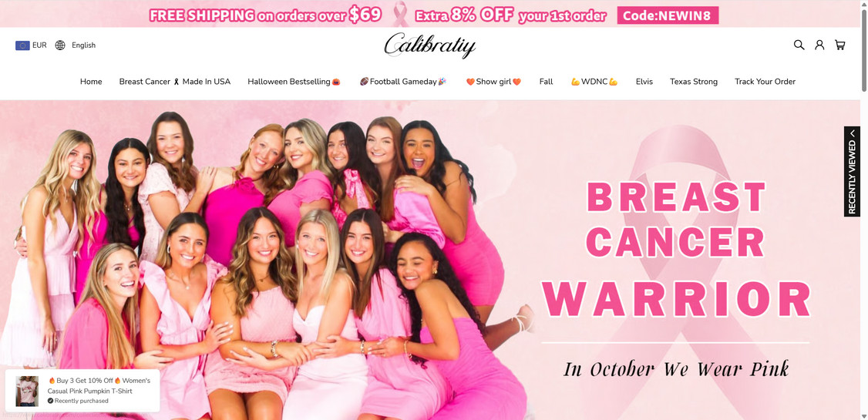Open the Show girl category

tap(493, 82)
